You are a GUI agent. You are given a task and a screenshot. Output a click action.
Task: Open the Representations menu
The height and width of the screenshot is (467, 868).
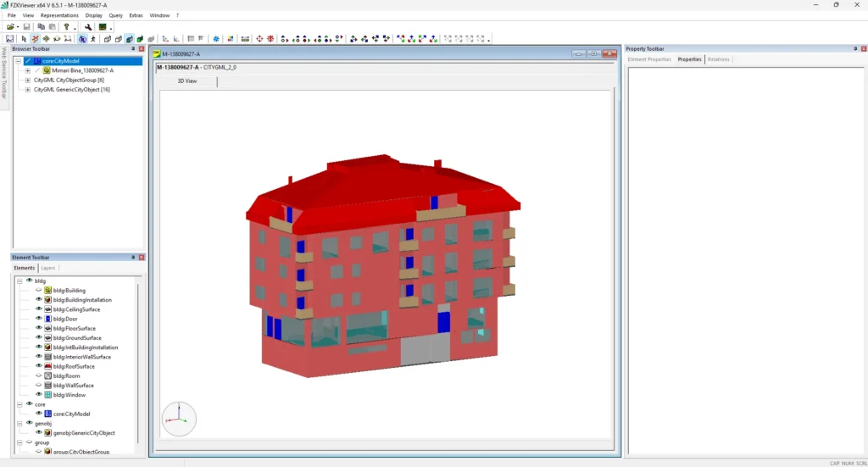click(59, 15)
